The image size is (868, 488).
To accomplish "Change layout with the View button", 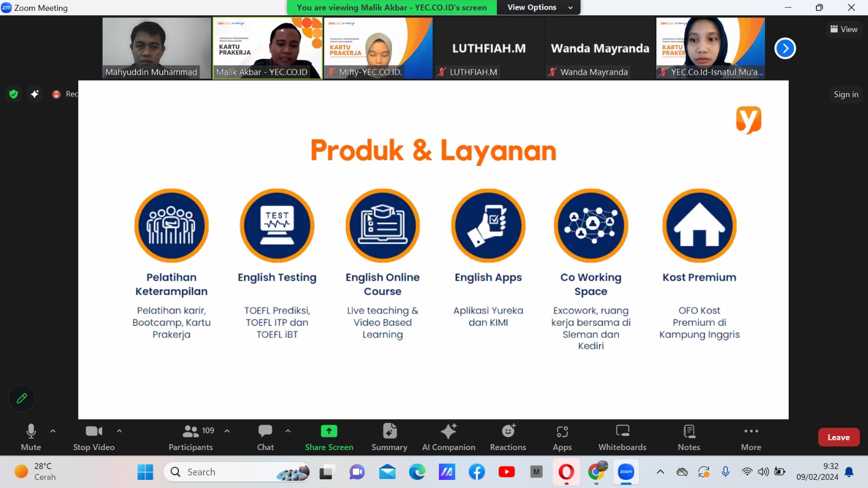I will pyautogui.click(x=844, y=29).
